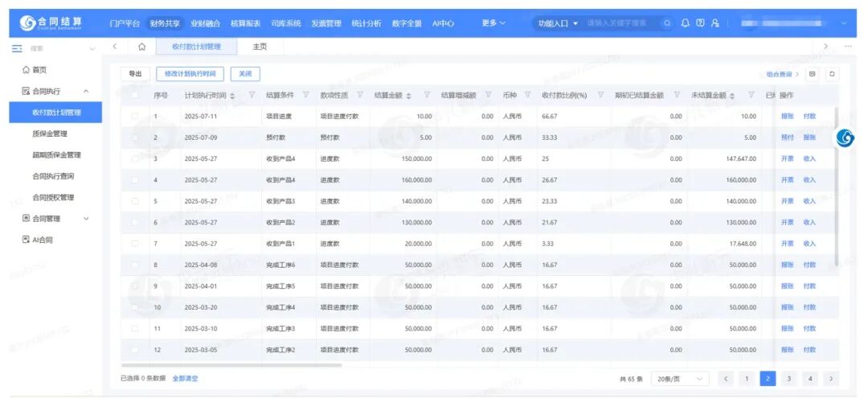868x407 pixels.
Task: Expand the 更多 menu in top navigation
Action: (x=493, y=23)
